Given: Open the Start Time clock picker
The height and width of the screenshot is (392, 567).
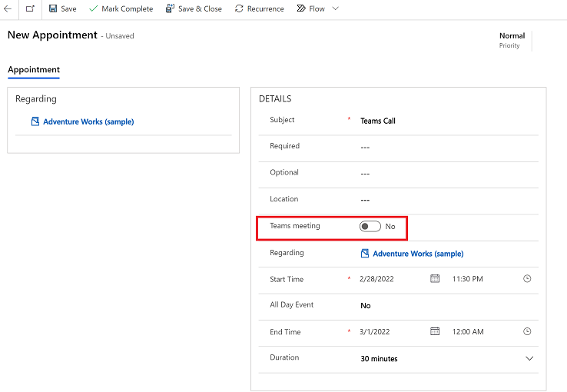Looking at the screenshot, I should click(527, 278).
